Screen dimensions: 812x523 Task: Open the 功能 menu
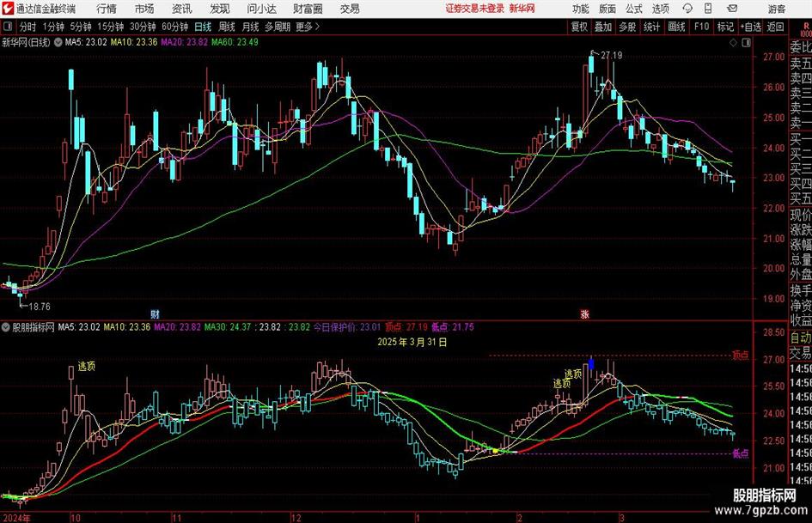[x=581, y=9]
